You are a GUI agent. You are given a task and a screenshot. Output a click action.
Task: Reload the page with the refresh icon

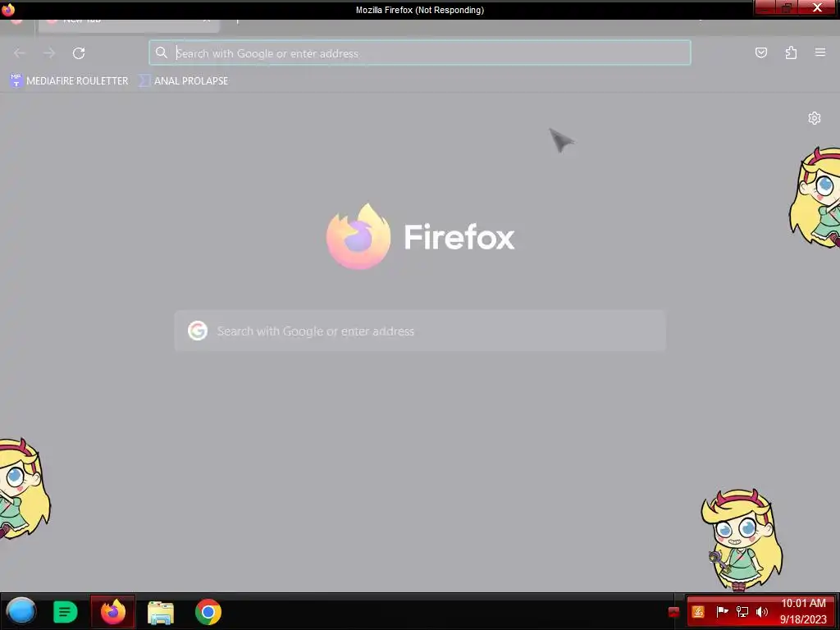tap(79, 53)
